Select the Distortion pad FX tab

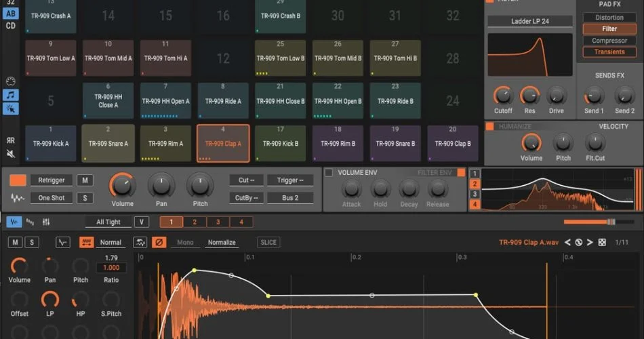609,18
